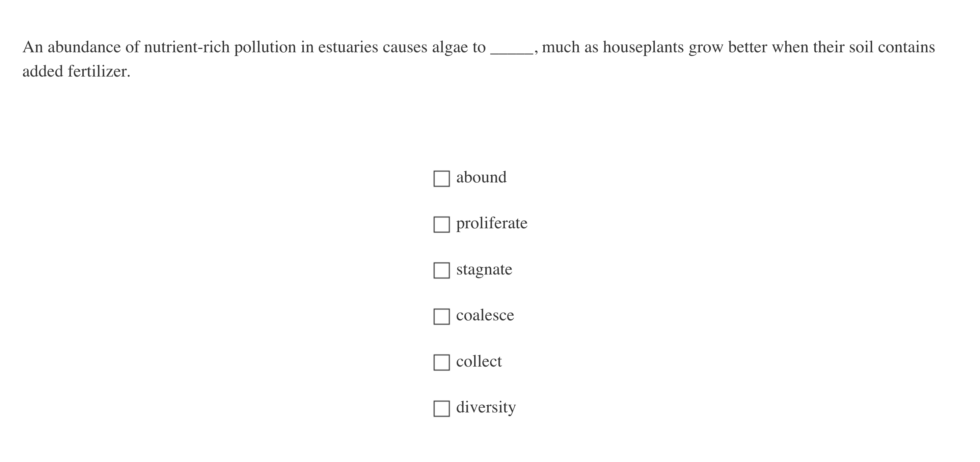Image resolution: width=980 pixels, height=462 pixels.
Task: Select the 'diversity' answer label
Action: tap(486, 407)
